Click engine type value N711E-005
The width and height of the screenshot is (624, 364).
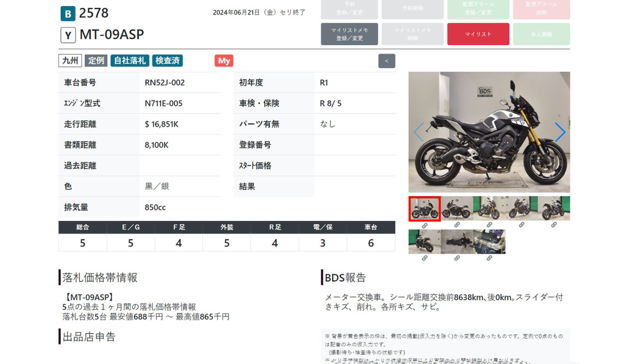pyautogui.click(x=164, y=103)
